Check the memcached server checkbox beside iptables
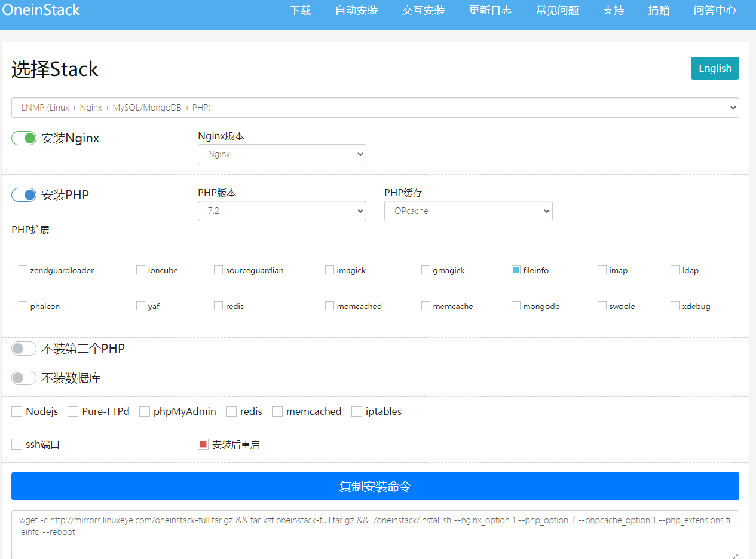756x559 pixels. coord(277,411)
